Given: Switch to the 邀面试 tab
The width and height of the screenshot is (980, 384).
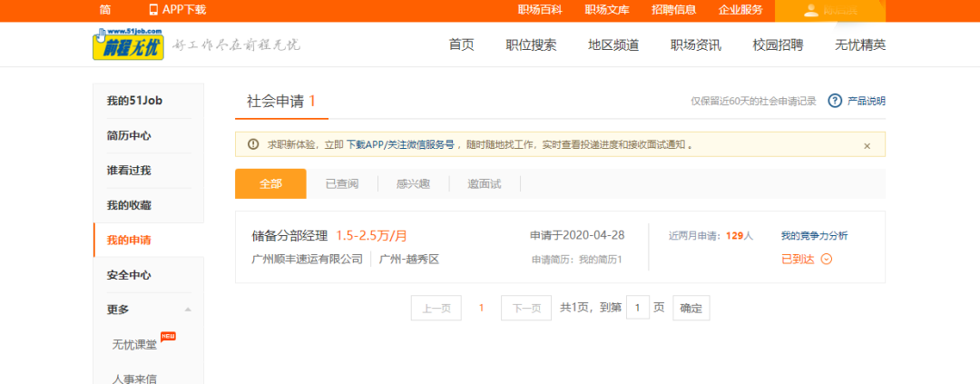Looking at the screenshot, I should point(484,184).
